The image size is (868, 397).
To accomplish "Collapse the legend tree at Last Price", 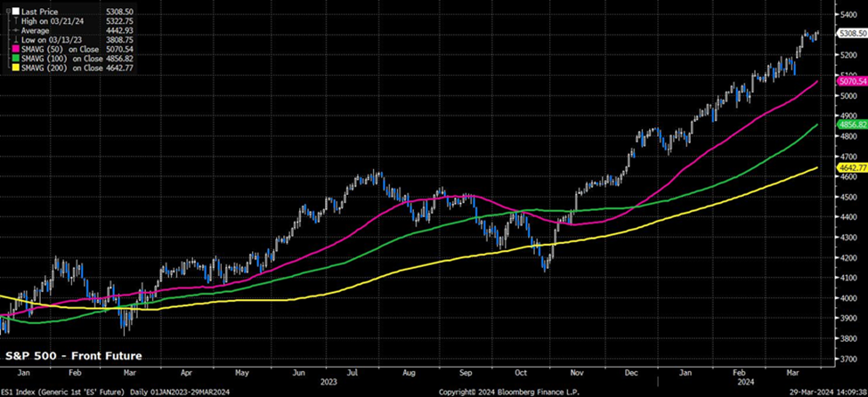I will click(6, 10).
